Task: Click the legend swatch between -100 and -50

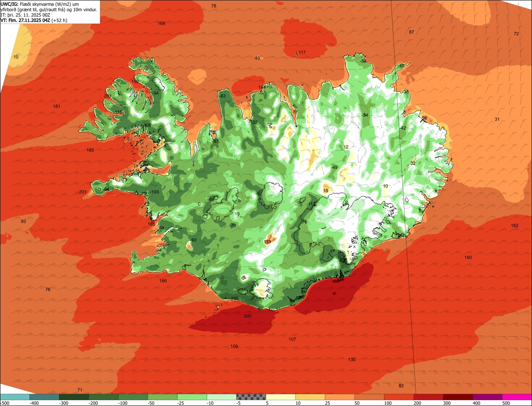Action: click(133, 396)
